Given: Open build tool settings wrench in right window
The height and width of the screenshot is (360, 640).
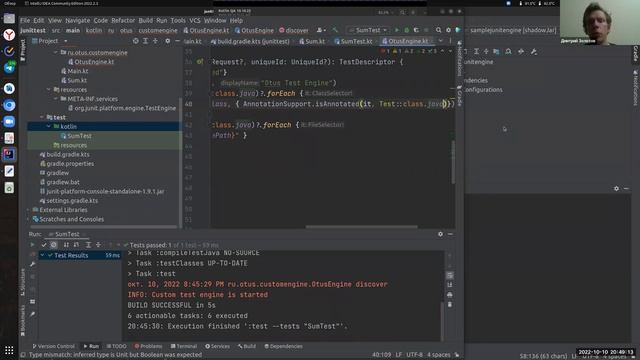Looking at the screenshot, I should [x=533, y=51].
